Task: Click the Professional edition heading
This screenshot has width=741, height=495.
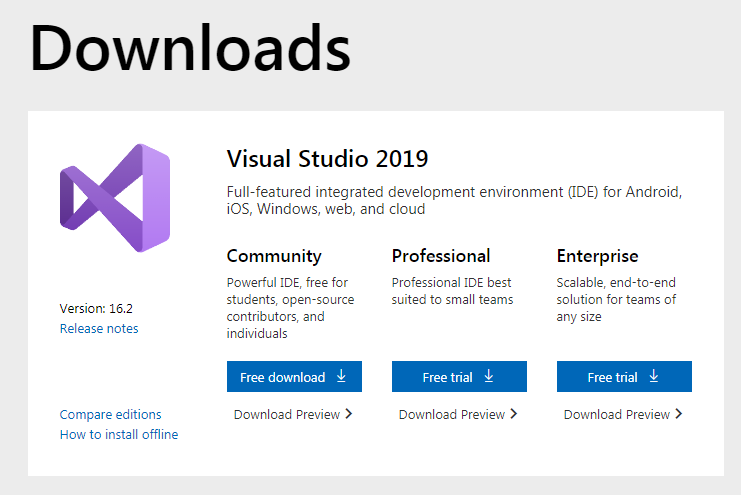Action: coord(441,256)
